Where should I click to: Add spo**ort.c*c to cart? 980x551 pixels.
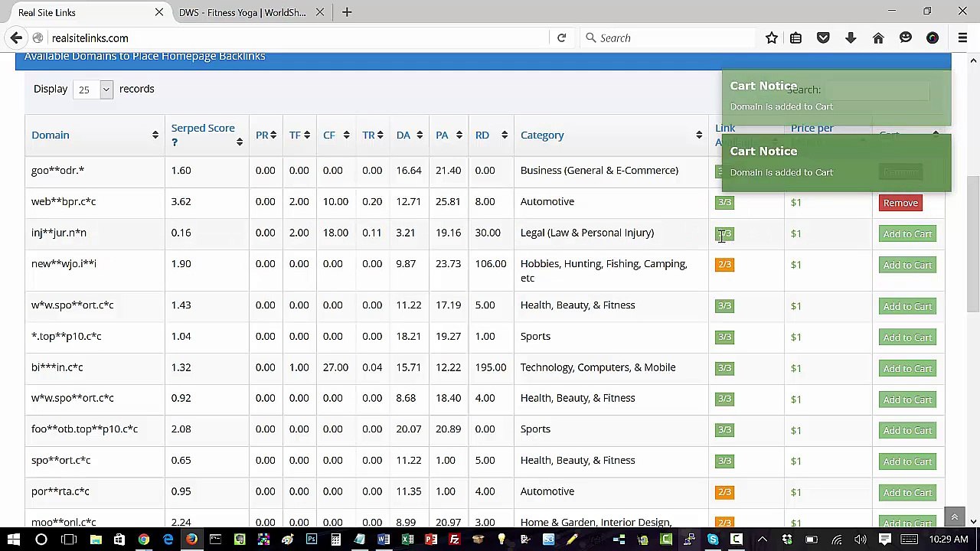coord(907,461)
